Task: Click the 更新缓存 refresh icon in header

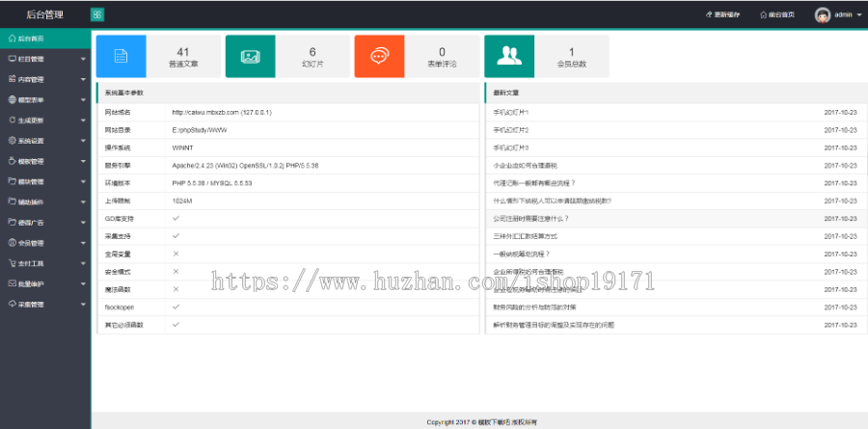Action: pos(708,15)
